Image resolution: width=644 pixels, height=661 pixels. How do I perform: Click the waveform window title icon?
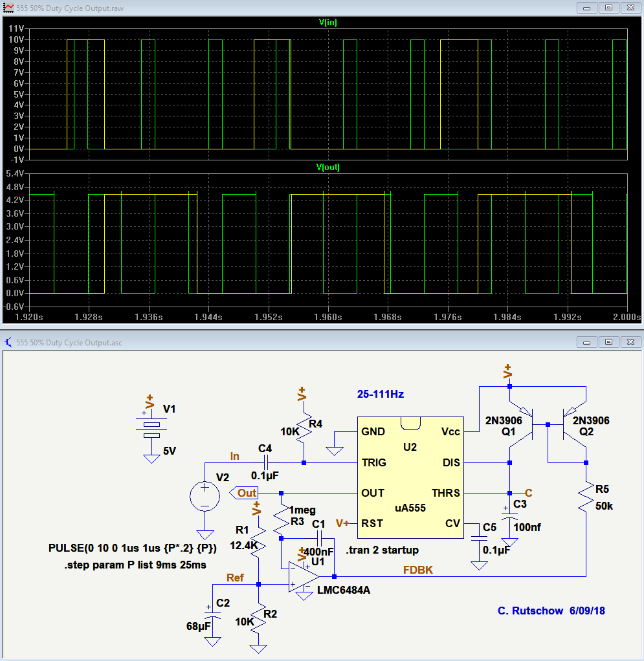tap(8, 8)
